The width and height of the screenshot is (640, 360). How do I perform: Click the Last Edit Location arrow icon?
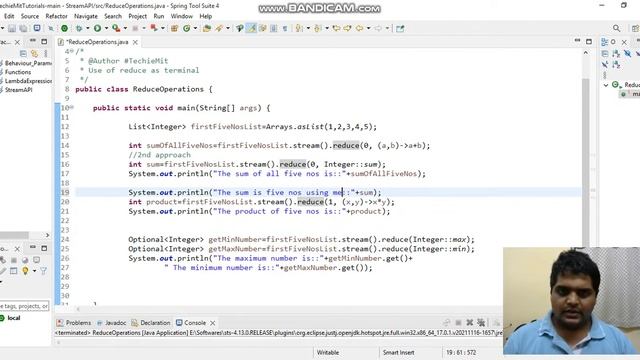336,28
